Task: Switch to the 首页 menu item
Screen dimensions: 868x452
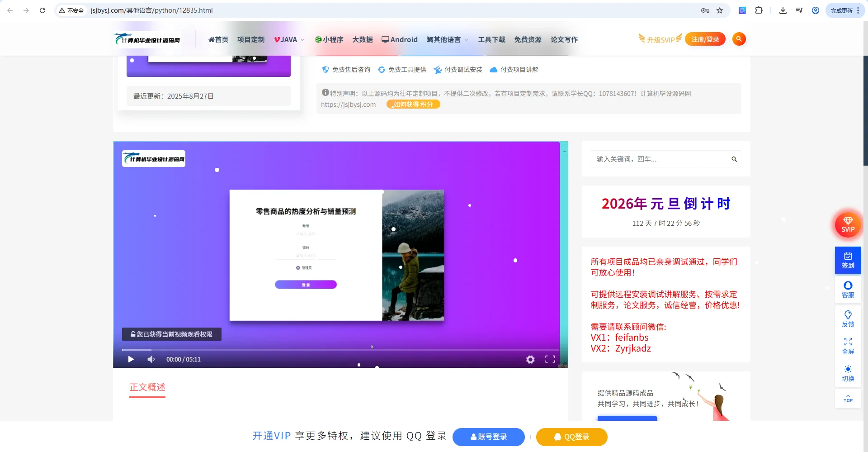Action: coord(218,39)
